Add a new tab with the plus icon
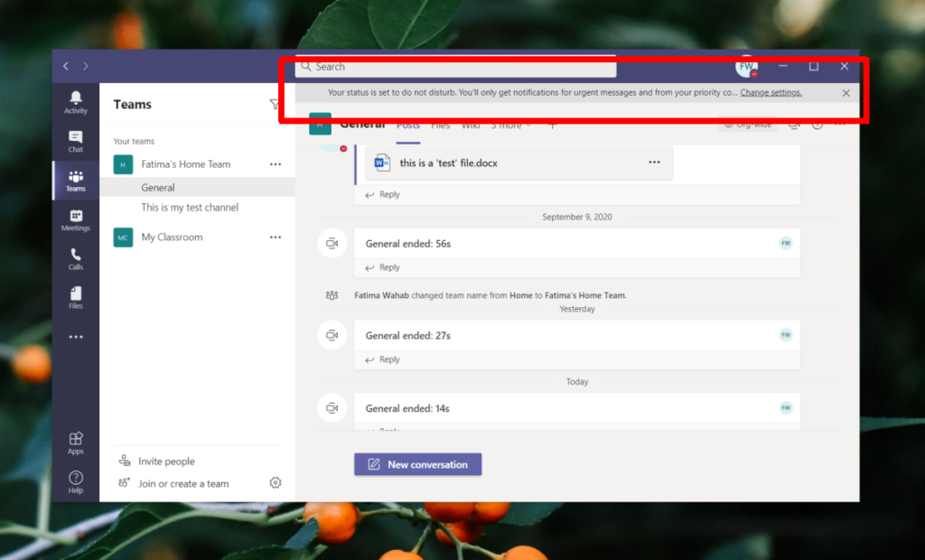 tap(552, 126)
